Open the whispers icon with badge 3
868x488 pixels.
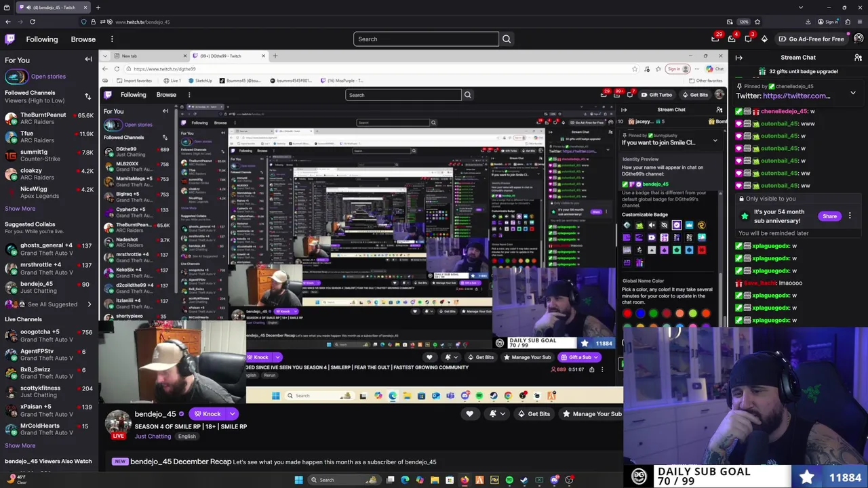point(748,39)
